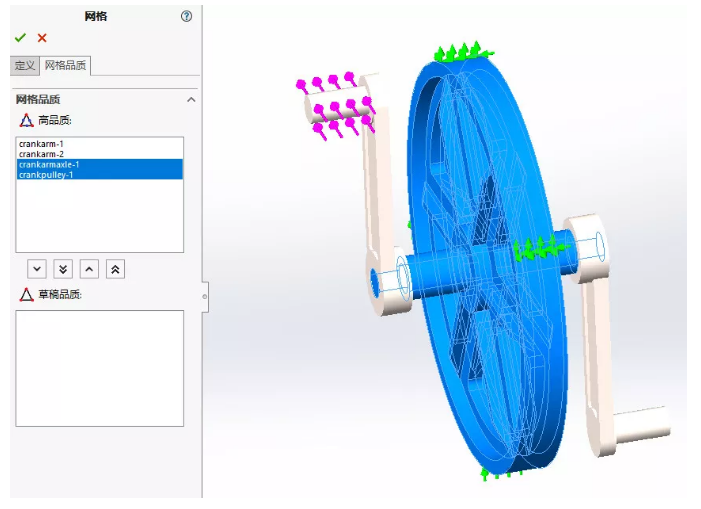Click the draft quality mesh triangle icon
Viewport: 701px width, 509px height.
click(27, 294)
